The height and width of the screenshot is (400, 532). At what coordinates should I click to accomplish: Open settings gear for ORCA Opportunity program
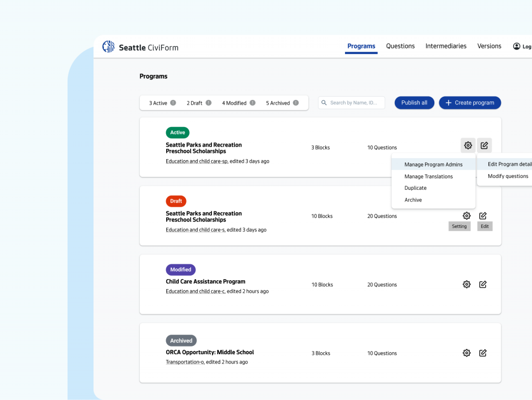pos(467,353)
